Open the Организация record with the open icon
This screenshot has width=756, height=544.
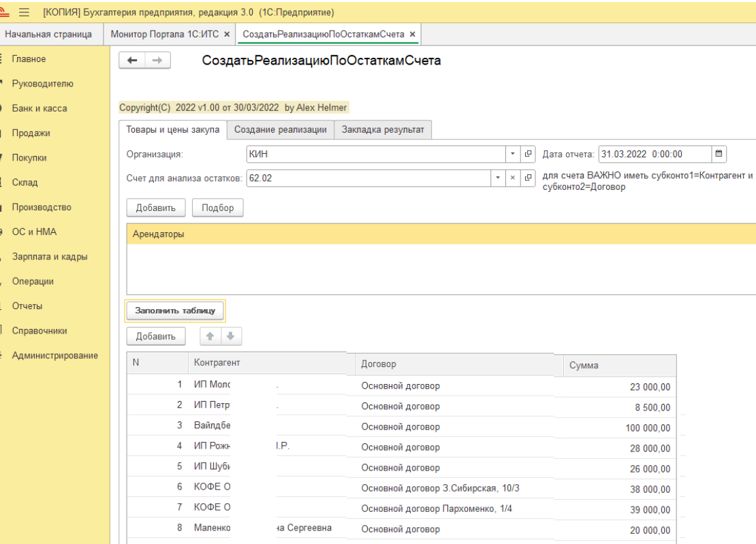tap(528, 154)
